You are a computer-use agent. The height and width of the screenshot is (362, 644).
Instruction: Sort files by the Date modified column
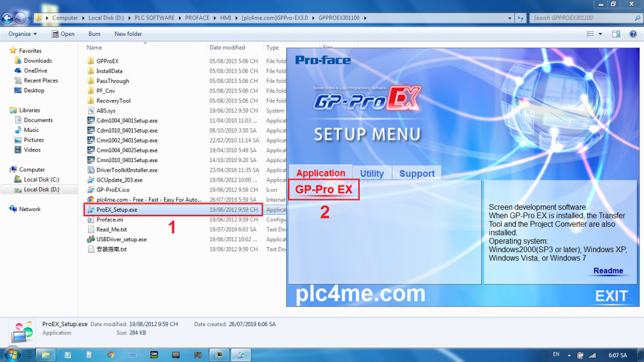[228, 48]
